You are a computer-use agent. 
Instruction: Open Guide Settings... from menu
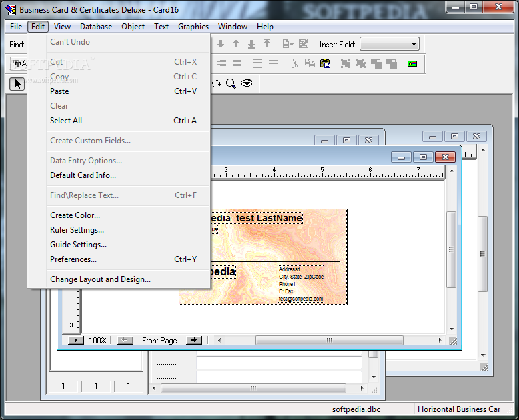point(123,245)
